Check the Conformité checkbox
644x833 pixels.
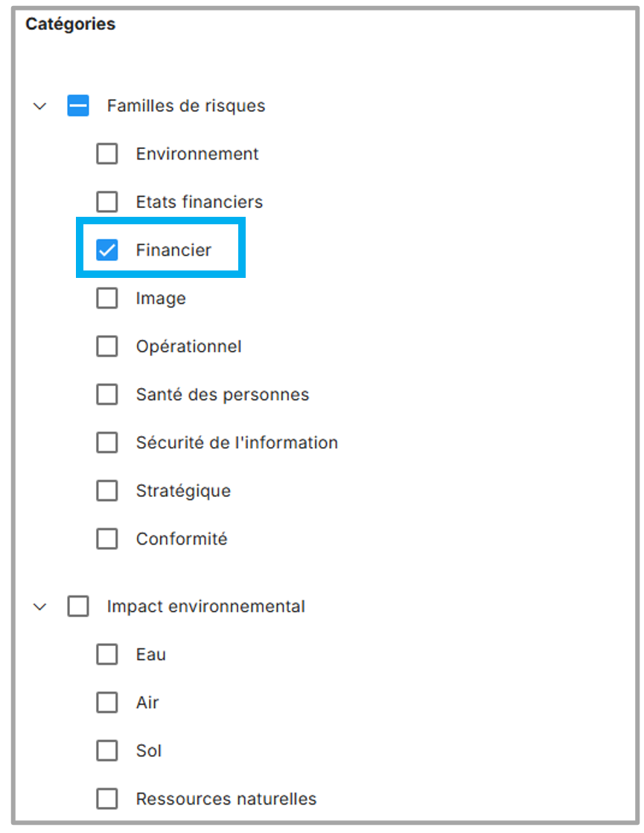click(x=107, y=539)
